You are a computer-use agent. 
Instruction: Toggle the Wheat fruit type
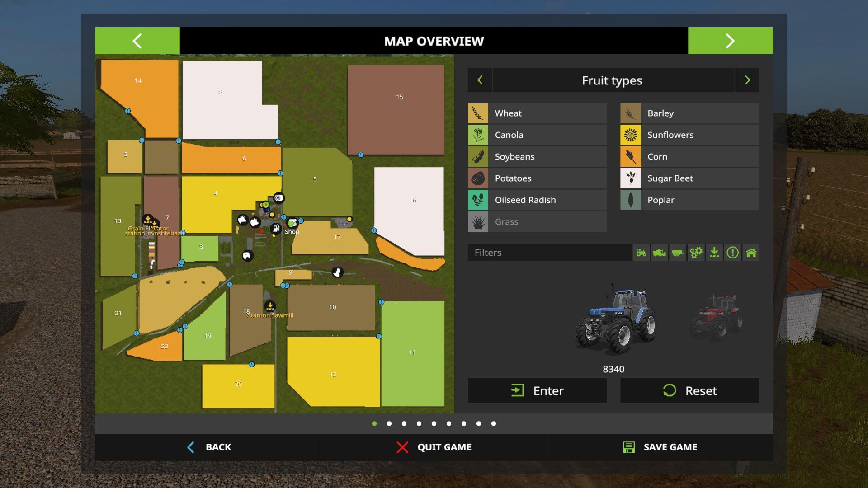pyautogui.click(x=537, y=113)
